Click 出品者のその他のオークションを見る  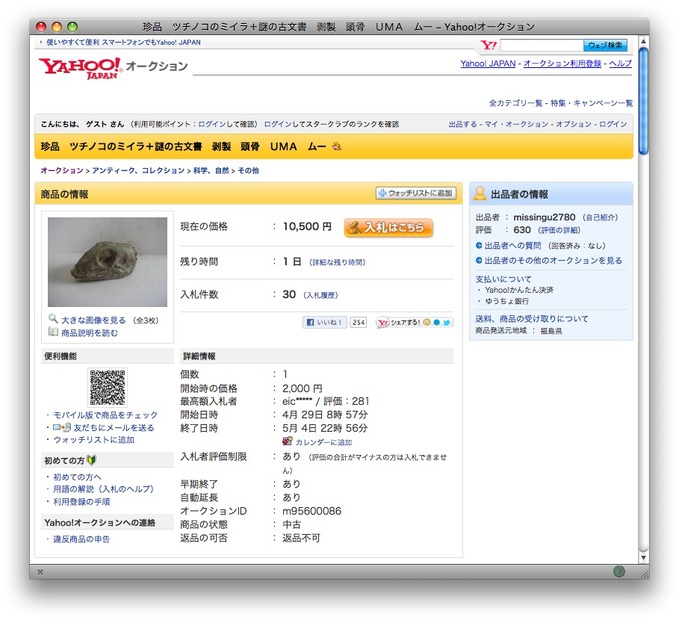(x=553, y=260)
